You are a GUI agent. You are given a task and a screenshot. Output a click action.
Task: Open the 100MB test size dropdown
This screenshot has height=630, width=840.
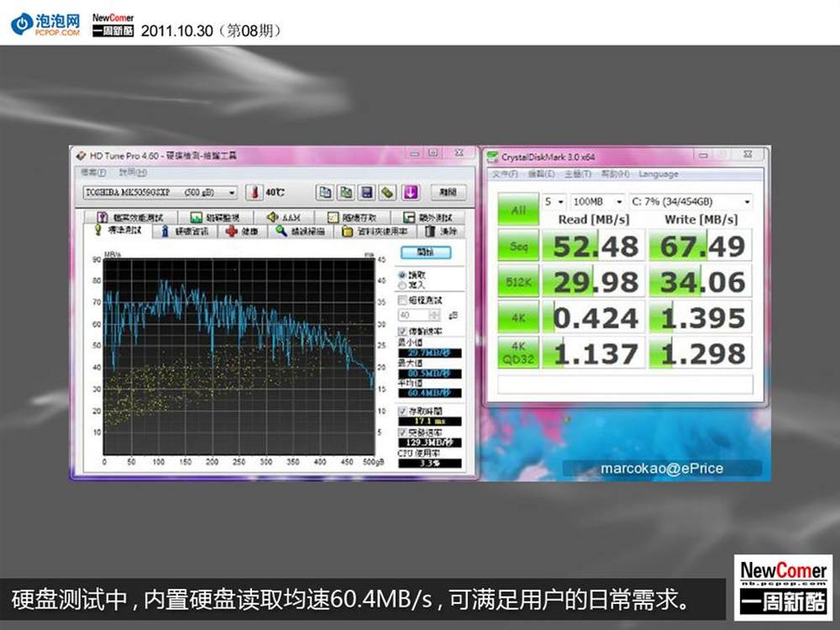point(597,202)
